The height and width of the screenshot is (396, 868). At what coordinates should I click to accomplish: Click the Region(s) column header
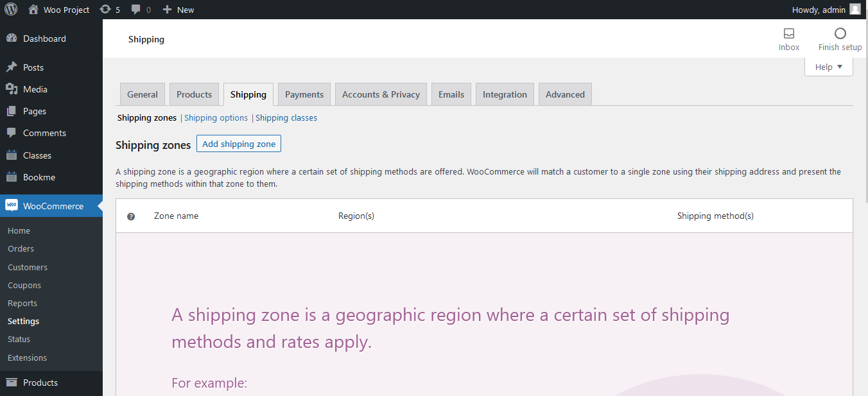(356, 216)
